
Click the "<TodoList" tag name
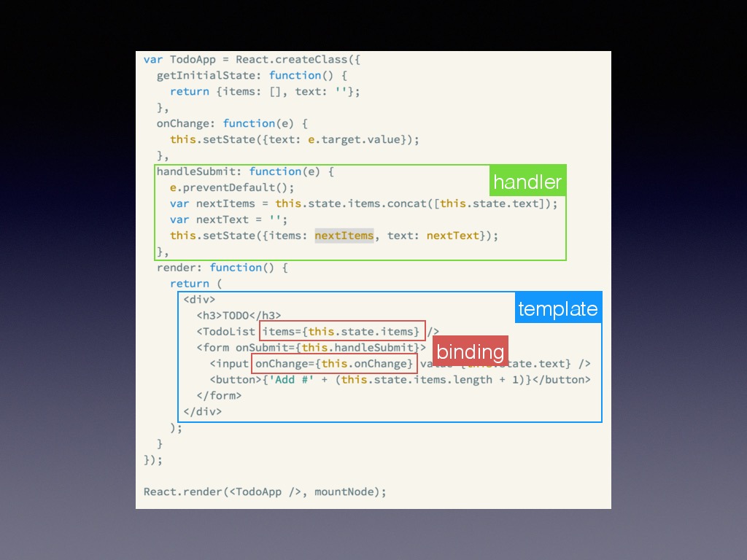click(225, 332)
